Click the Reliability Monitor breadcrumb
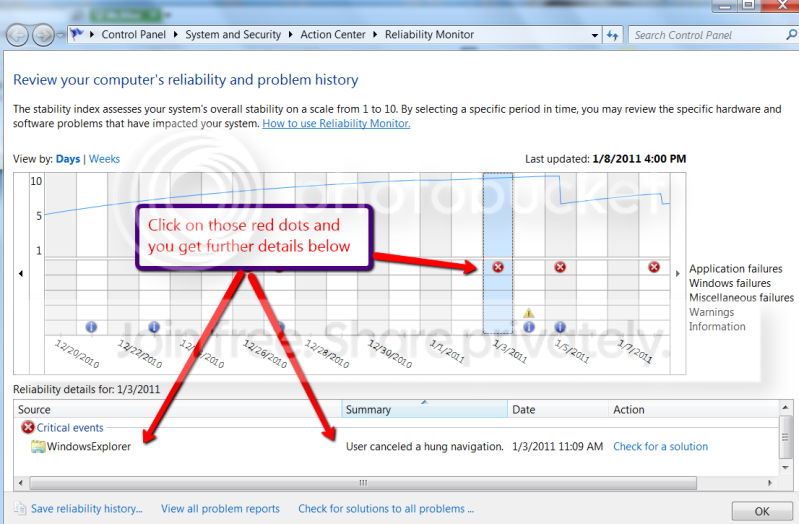Screen dimensions: 799x524 [x=429, y=35]
